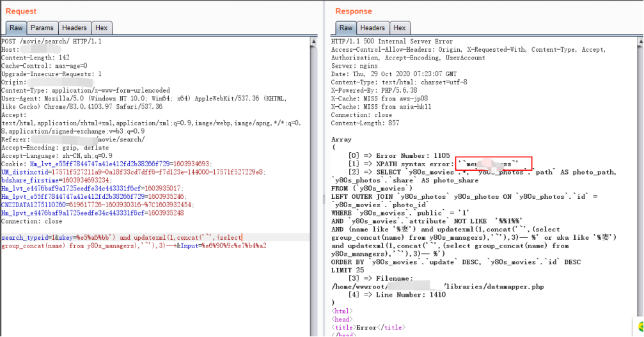
Task: Open the Request Headers tab
Action: [74, 28]
